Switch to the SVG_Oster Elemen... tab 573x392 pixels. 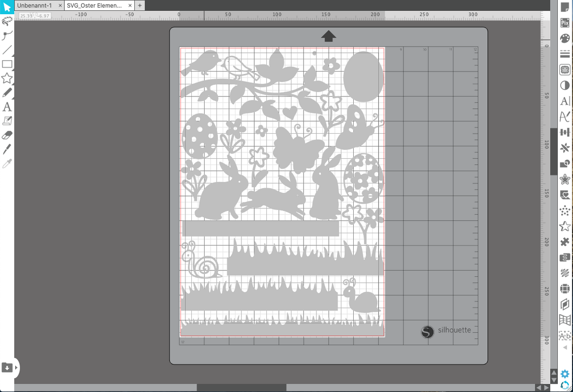(94, 5)
